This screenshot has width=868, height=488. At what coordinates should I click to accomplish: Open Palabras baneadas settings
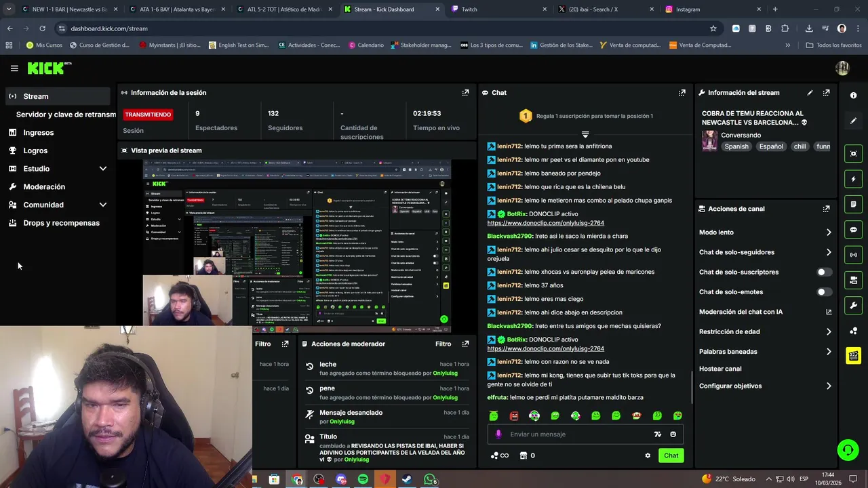(765, 352)
